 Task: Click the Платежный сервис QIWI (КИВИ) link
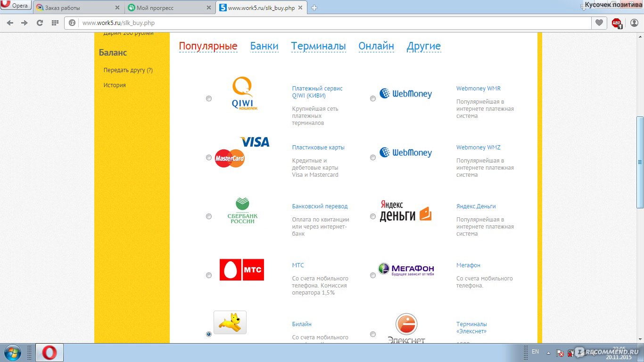[x=317, y=92]
